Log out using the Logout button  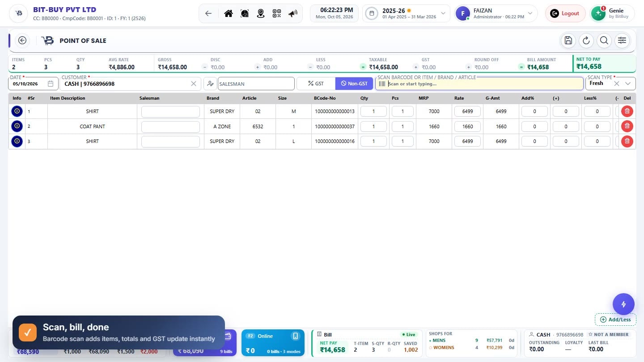[x=565, y=13]
